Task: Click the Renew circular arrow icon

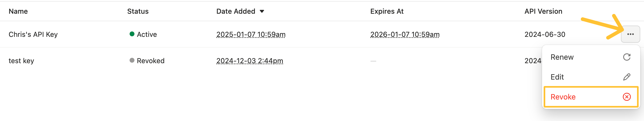Action: (x=627, y=57)
